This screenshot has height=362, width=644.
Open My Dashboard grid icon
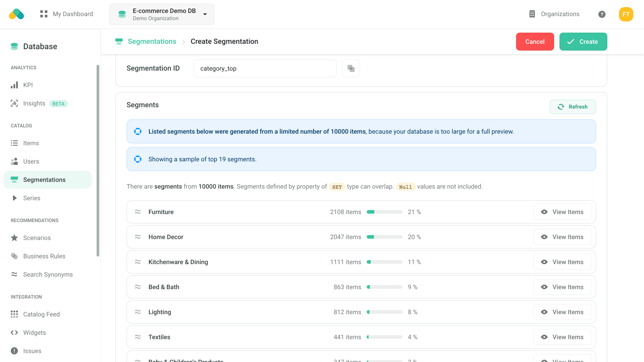tap(44, 14)
